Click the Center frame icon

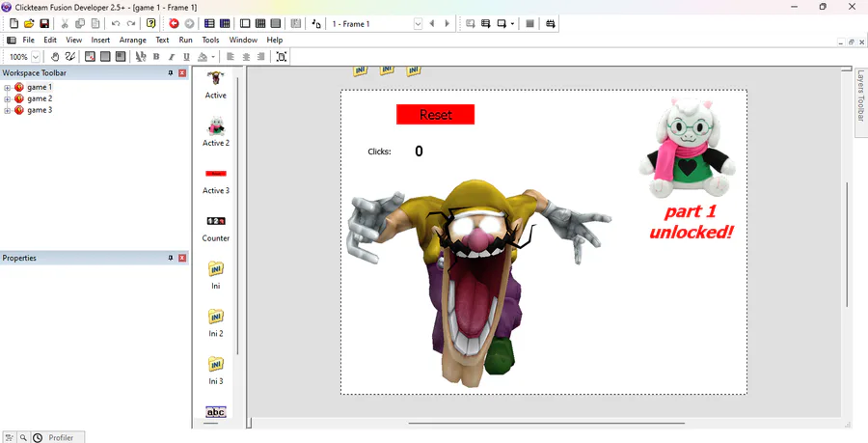tap(282, 57)
